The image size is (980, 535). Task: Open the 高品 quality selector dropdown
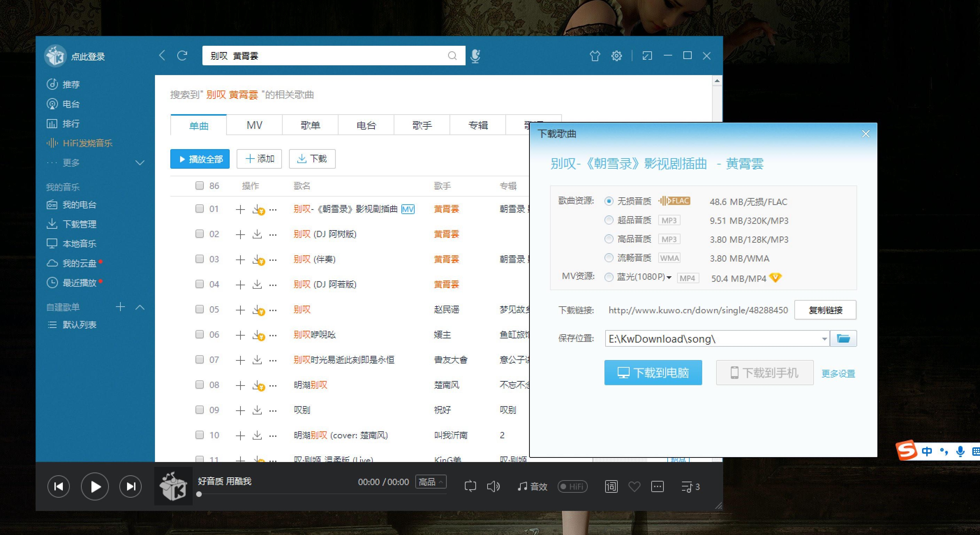point(431,482)
